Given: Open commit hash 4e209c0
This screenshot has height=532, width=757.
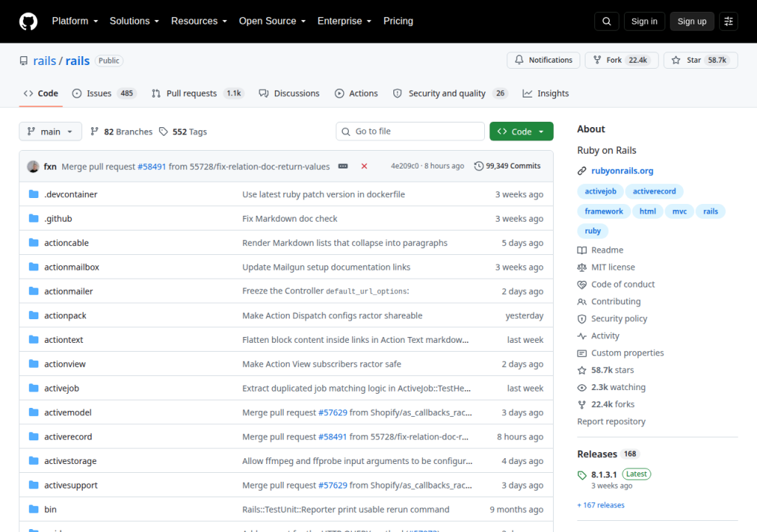Looking at the screenshot, I should pos(404,166).
